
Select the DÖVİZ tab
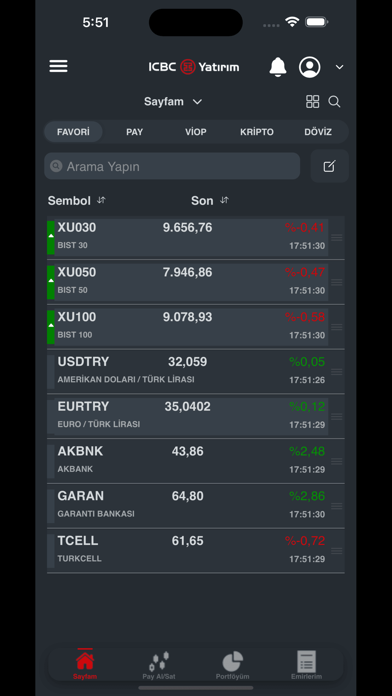(x=318, y=132)
